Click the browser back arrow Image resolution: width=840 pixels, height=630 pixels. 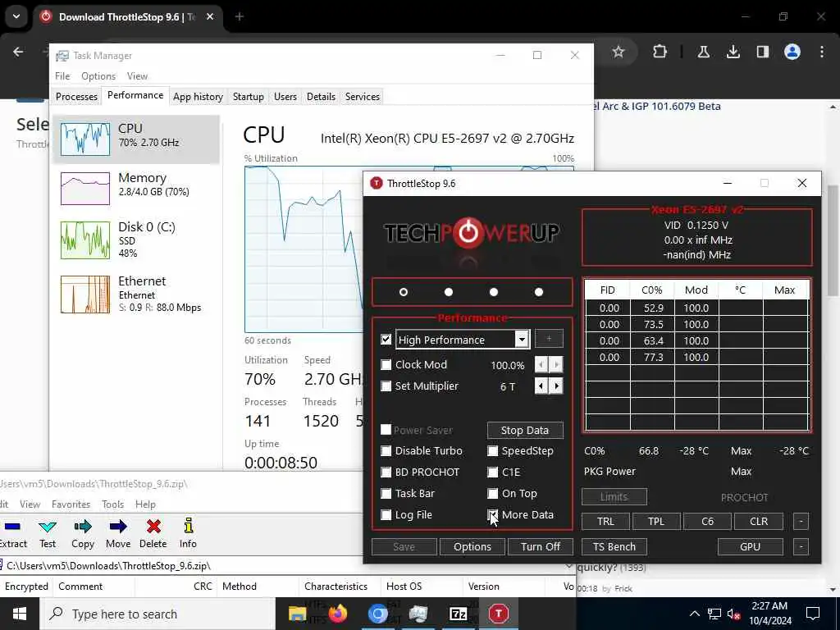(x=18, y=52)
